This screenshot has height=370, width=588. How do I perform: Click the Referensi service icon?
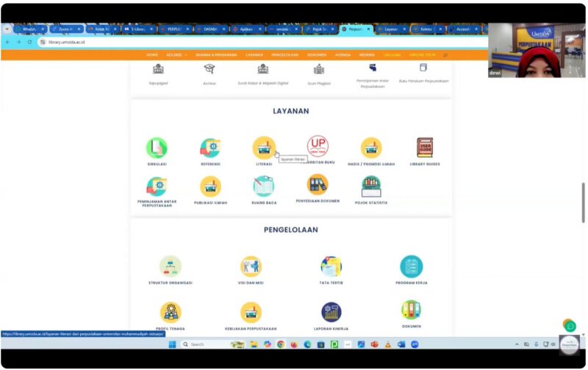(210, 148)
